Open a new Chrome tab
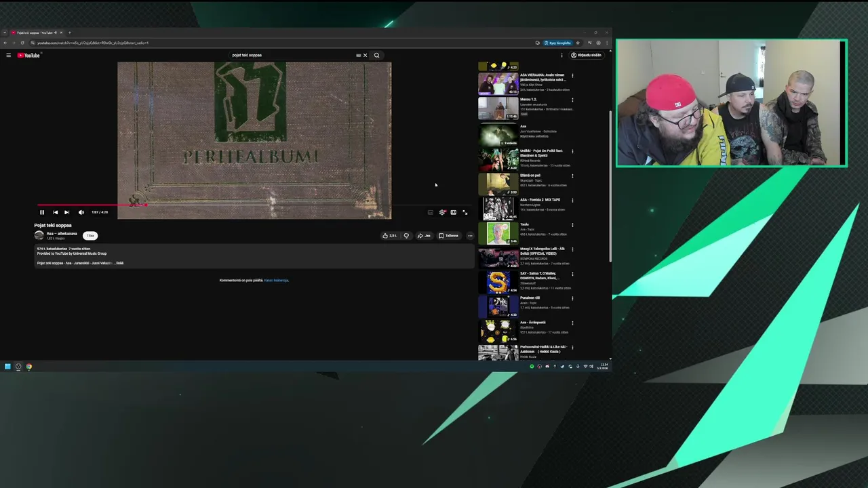Image resolution: width=868 pixels, height=488 pixels. click(69, 33)
